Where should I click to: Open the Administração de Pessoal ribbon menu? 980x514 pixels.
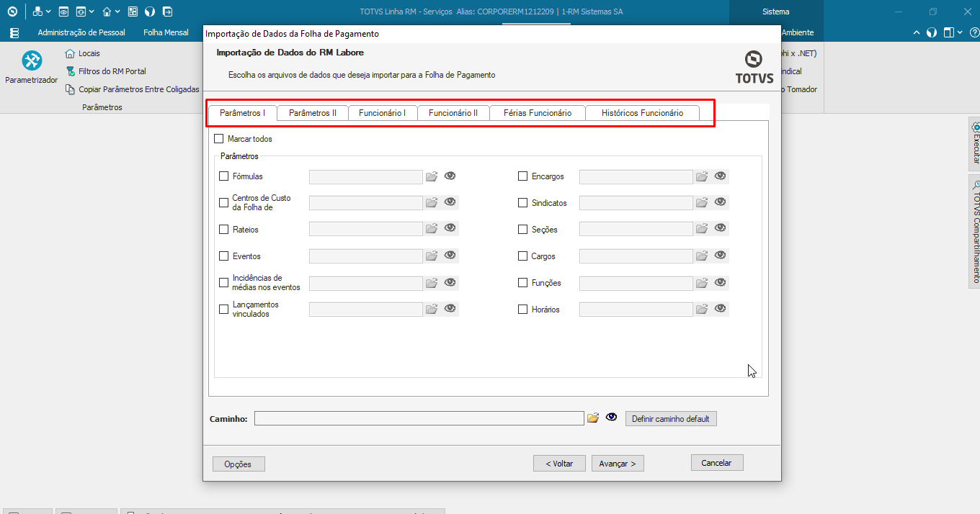click(x=81, y=32)
